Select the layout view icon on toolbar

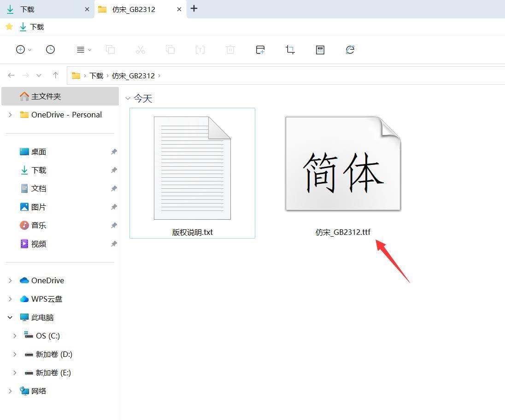(x=80, y=49)
